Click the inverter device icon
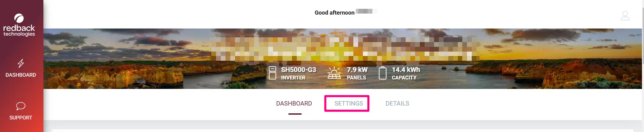The image size is (644, 132). pos(272,73)
